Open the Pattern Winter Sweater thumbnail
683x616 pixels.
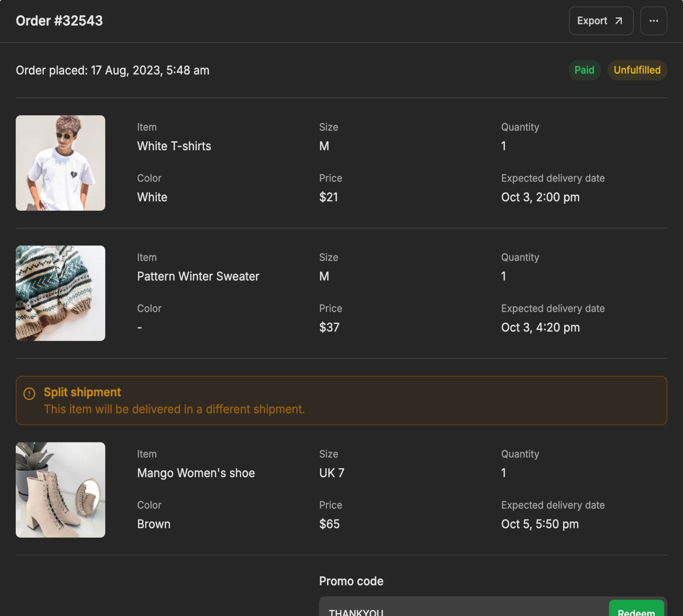61,293
